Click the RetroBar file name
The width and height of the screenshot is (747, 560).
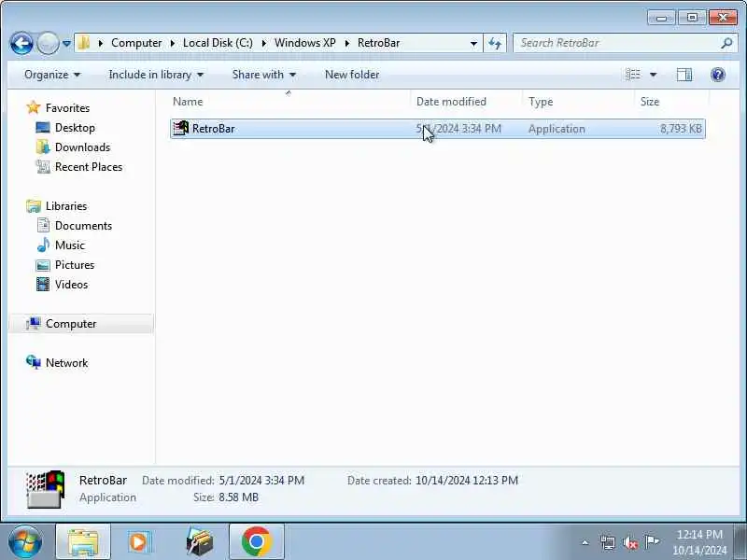tap(214, 129)
